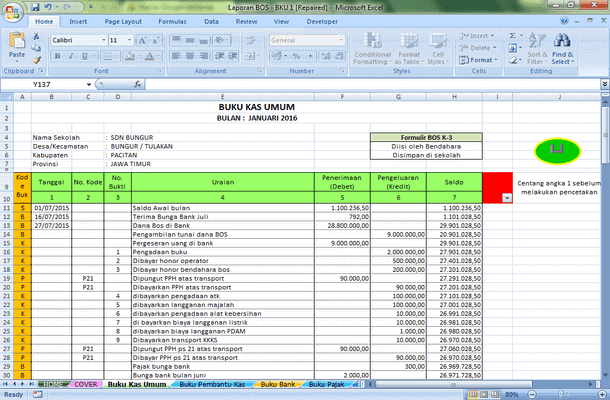Image resolution: width=610 pixels, height=400 pixels.
Task: Click the Copy icon in Clipboard group
Action: tap(36, 48)
